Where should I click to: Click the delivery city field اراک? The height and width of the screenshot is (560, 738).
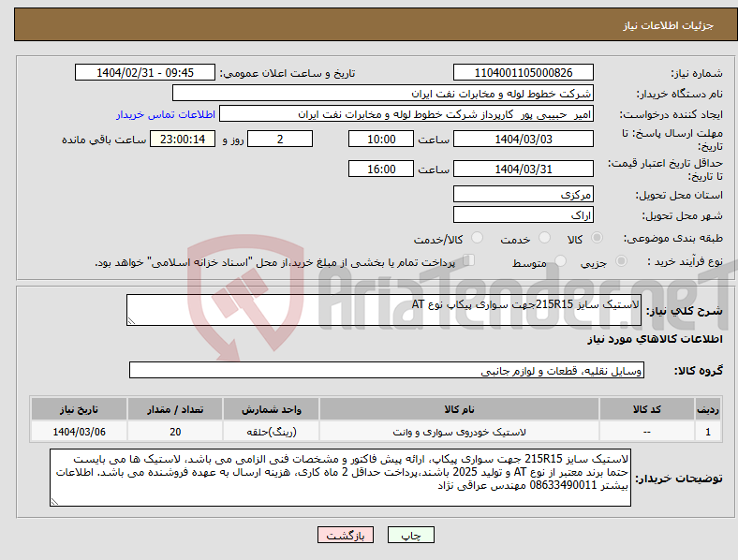point(523,214)
